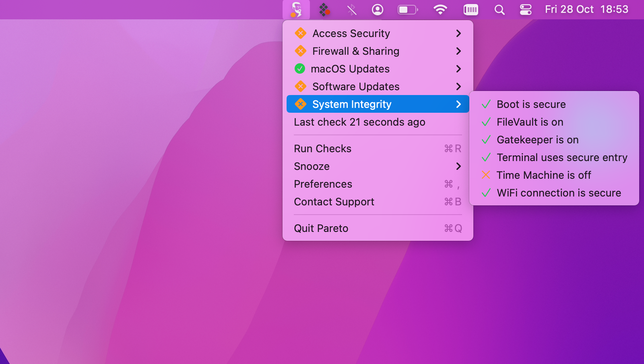Open the Software Updates submenu

pos(378,87)
